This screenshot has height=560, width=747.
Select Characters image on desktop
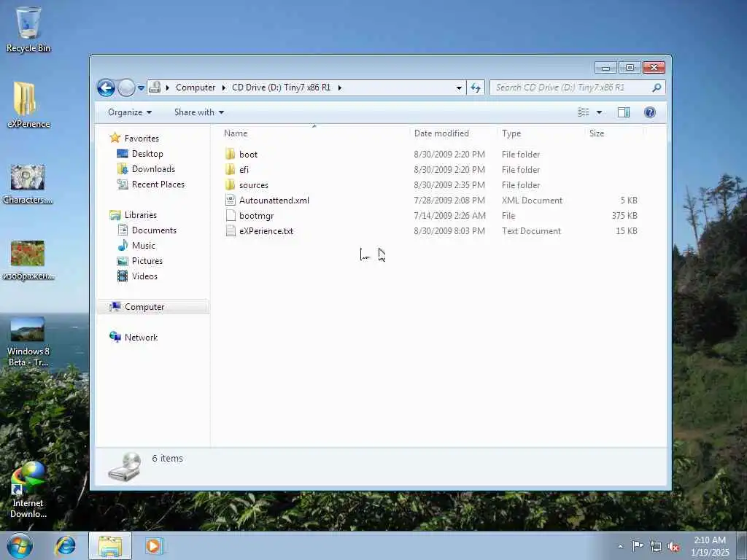pyautogui.click(x=28, y=184)
